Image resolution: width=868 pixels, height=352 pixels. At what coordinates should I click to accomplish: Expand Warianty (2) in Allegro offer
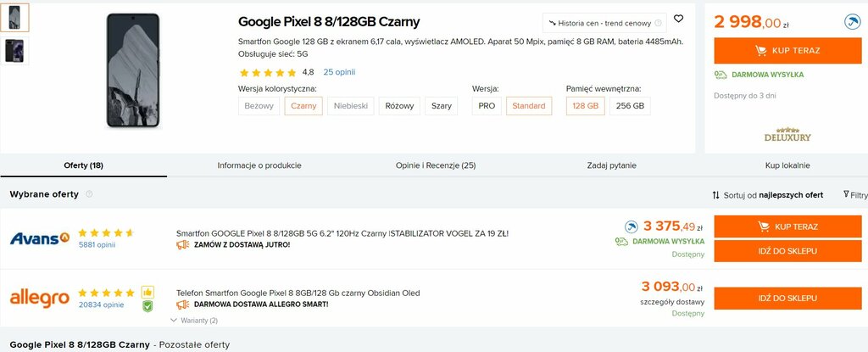point(194,321)
